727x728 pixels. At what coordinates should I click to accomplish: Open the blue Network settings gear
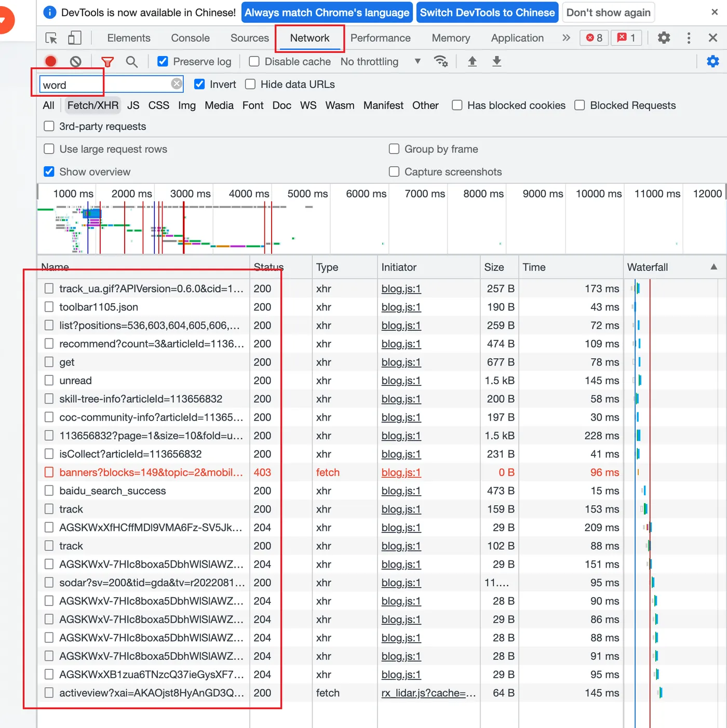(x=713, y=61)
